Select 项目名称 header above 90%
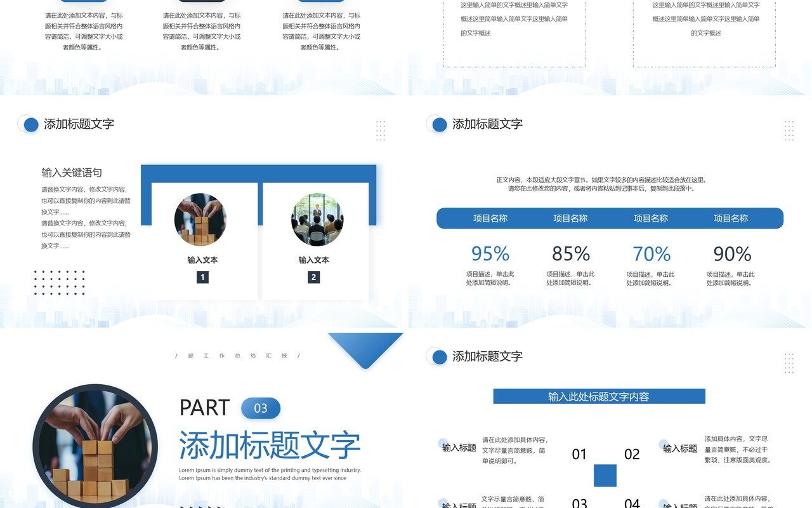 click(x=731, y=218)
